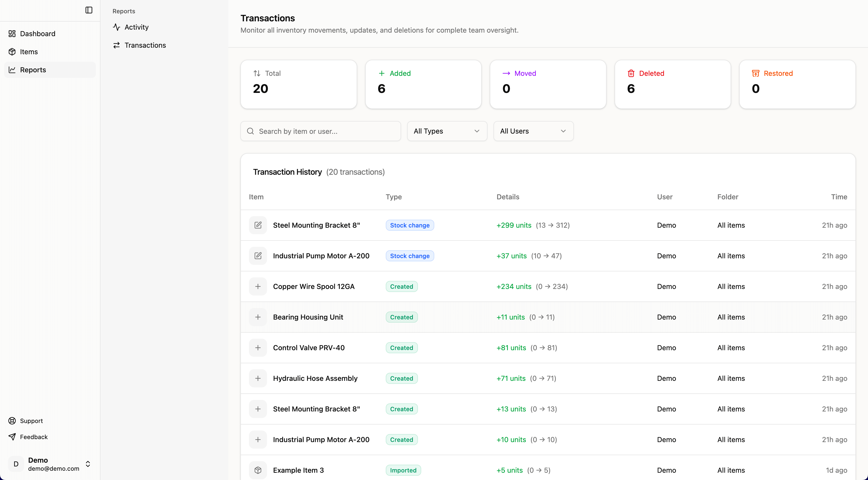Viewport: 868px width, 480px height.
Task: Open the Items section in the sidebar
Action: (x=29, y=52)
